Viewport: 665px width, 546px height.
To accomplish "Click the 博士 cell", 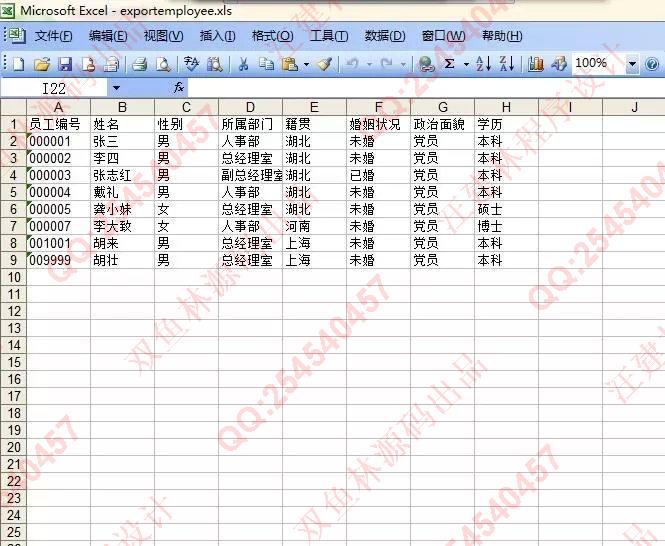I will tap(506, 226).
